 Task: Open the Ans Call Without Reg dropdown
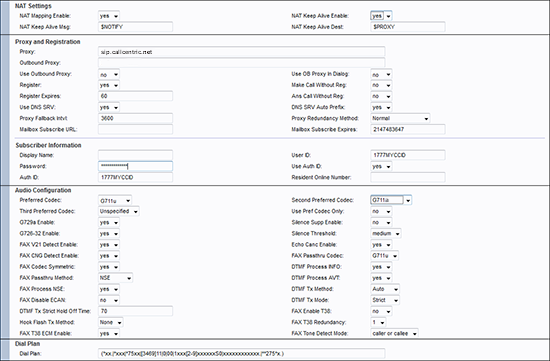[381, 96]
